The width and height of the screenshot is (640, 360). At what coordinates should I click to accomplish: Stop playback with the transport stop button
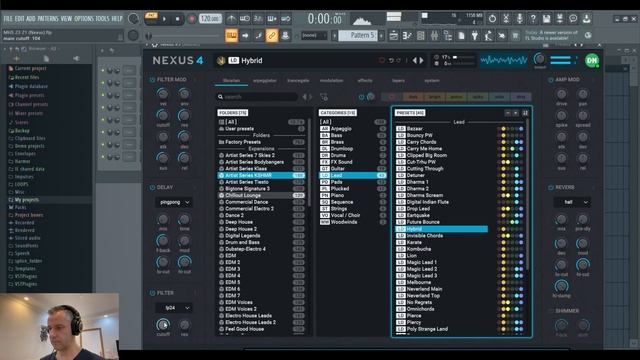click(177, 19)
